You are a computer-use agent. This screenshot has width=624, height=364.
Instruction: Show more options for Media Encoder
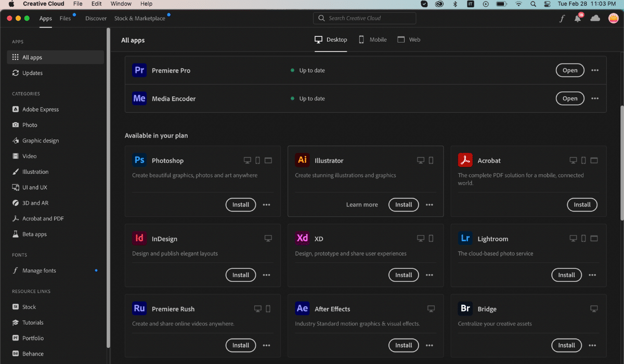click(x=595, y=98)
